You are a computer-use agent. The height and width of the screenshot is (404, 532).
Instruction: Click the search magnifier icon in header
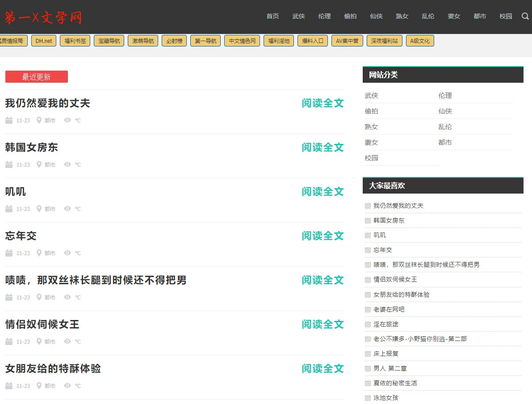[525, 16]
